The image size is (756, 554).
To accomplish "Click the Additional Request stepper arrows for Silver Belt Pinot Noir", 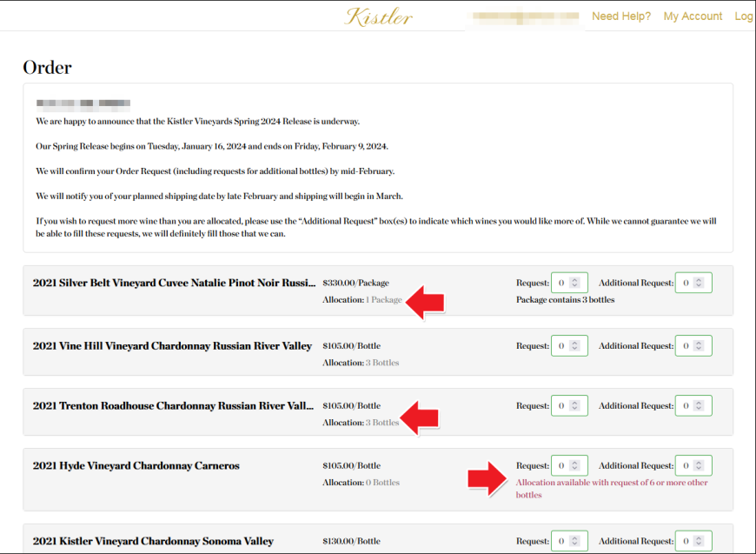I will 699,283.
